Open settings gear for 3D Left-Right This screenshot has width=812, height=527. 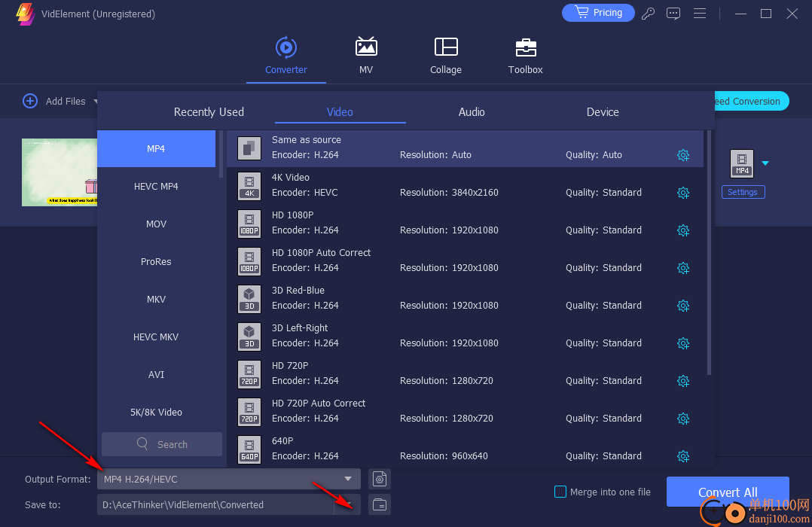(x=683, y=343)
